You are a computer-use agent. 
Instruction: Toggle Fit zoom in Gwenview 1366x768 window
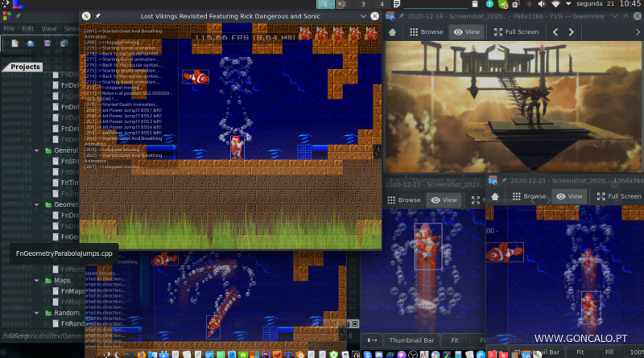580,352
